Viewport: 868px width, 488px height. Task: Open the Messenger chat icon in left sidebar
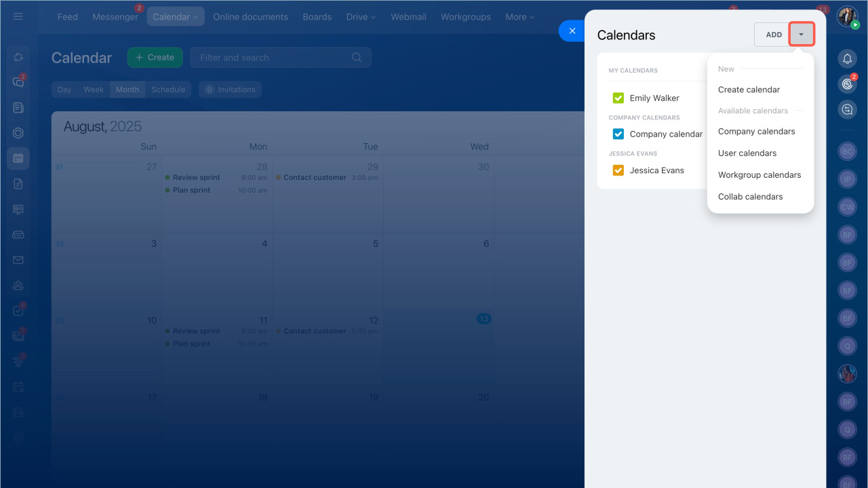(18, 82)
